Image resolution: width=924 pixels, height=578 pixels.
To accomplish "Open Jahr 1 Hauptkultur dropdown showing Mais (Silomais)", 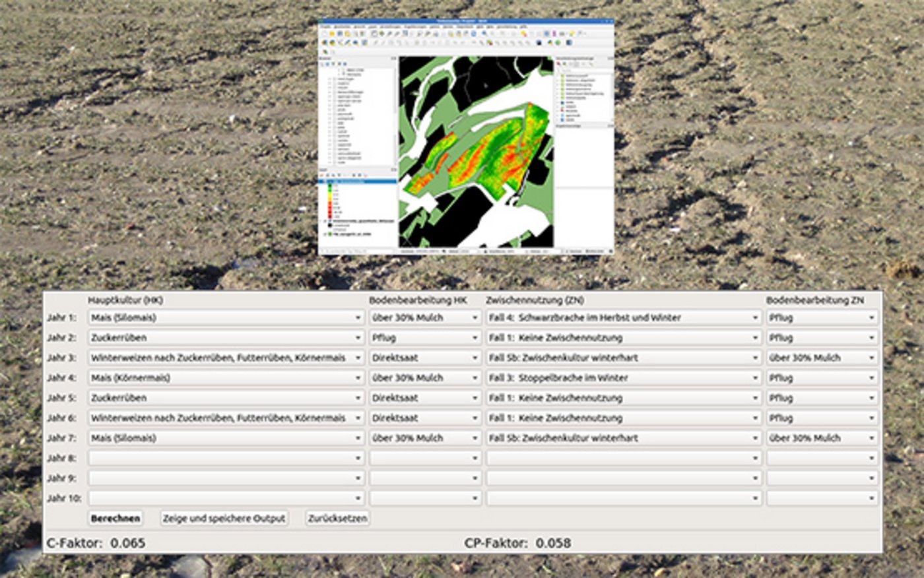I will click(226, 318).
